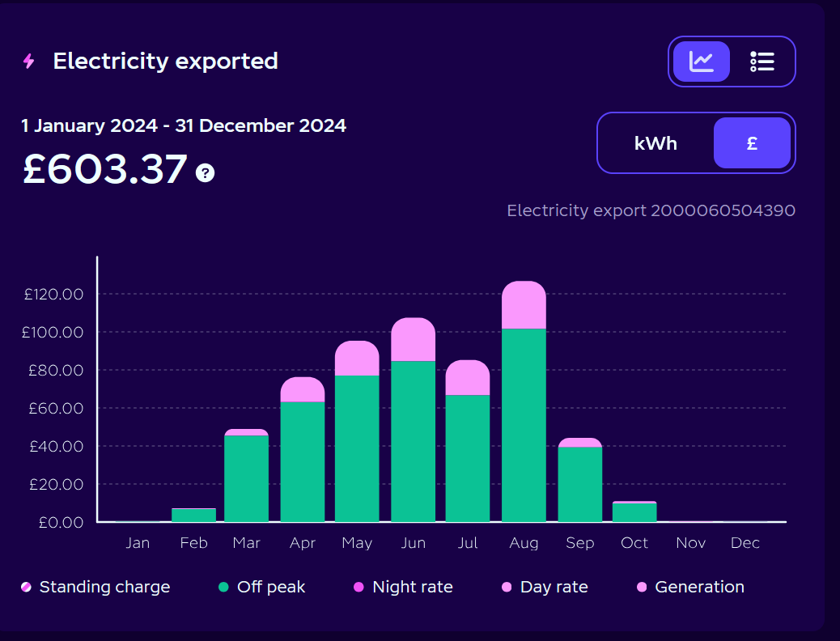Click the August bar's green section

(x=524, y=425)
